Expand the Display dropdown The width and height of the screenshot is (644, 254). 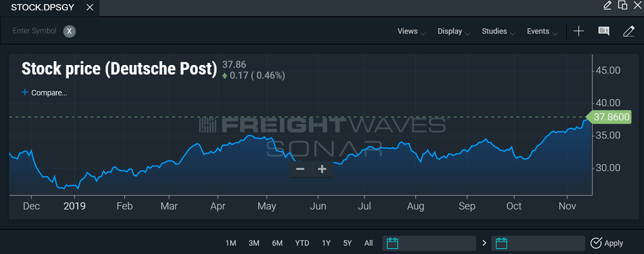coord(454,32)
